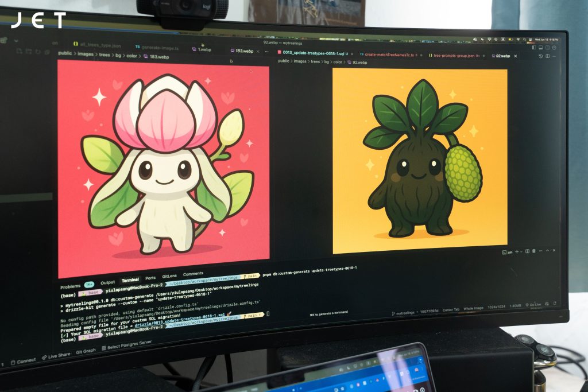Click 'images' in the 183.webp breadcrumb
This screenshot has height=392, width=588.
(x=86, y=54)
